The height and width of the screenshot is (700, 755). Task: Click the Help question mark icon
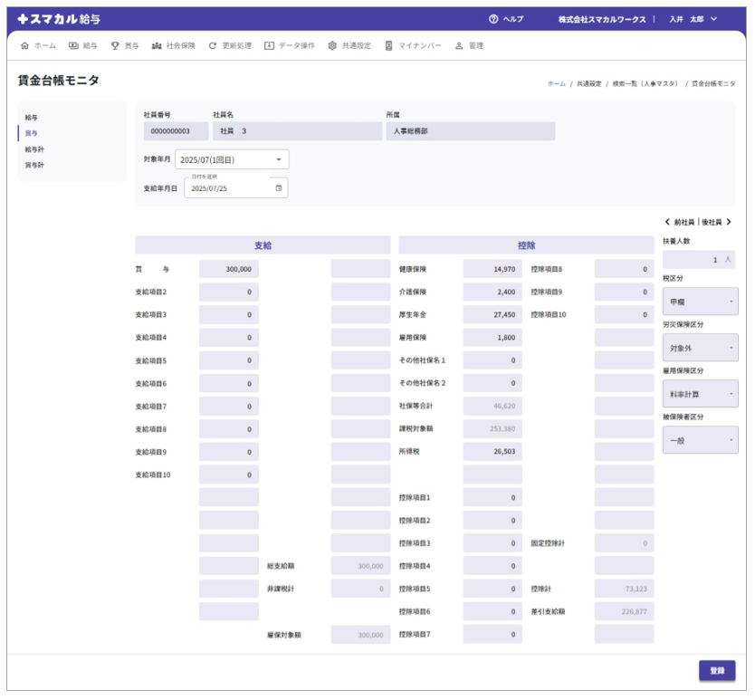(493, 19)
